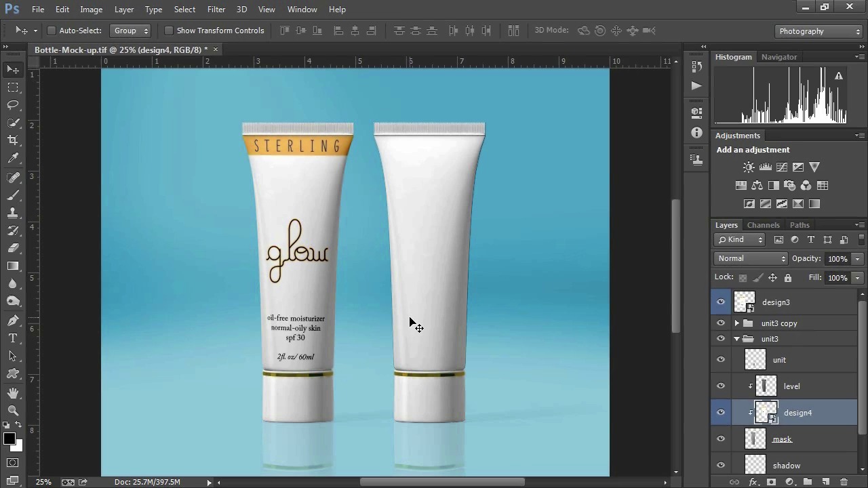Select the Zoom tool
Image resolution: width=868 pixels, height=488 pixels.
tap(13, 411)
